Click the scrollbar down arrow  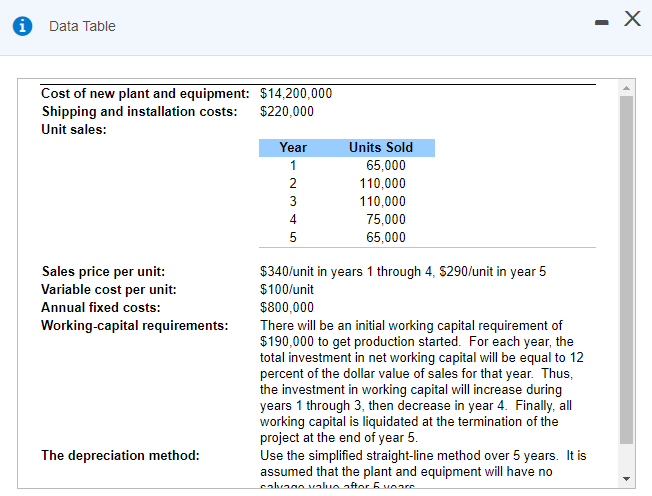626,479
